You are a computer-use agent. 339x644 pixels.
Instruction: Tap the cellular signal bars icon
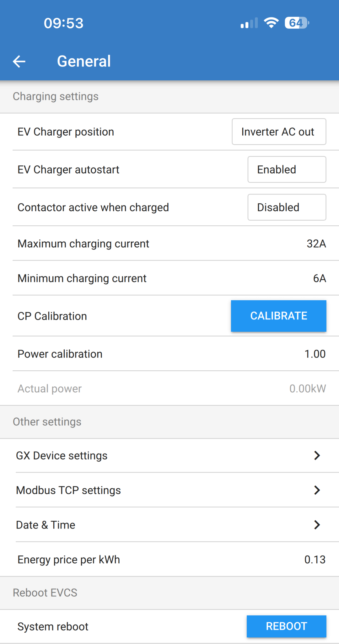pyautogui.click(x=249, y=23)
